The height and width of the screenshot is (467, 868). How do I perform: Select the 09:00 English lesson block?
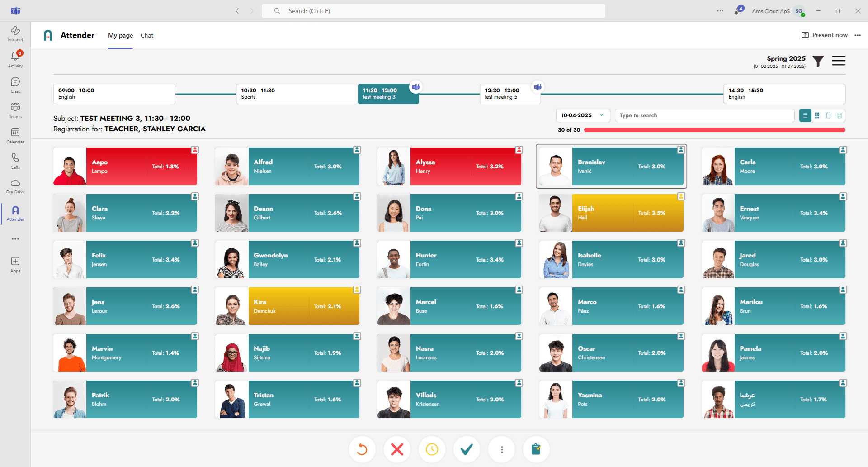click(x=113, y=93)
